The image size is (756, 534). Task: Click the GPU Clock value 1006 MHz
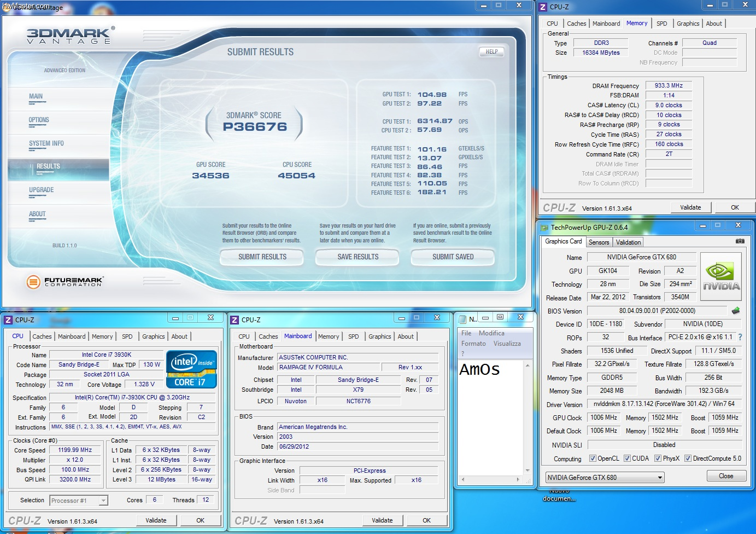(x=603, y=417)
